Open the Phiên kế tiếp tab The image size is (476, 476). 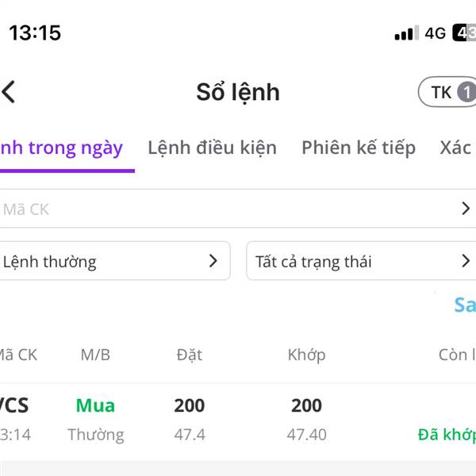(x=359, y=148)
